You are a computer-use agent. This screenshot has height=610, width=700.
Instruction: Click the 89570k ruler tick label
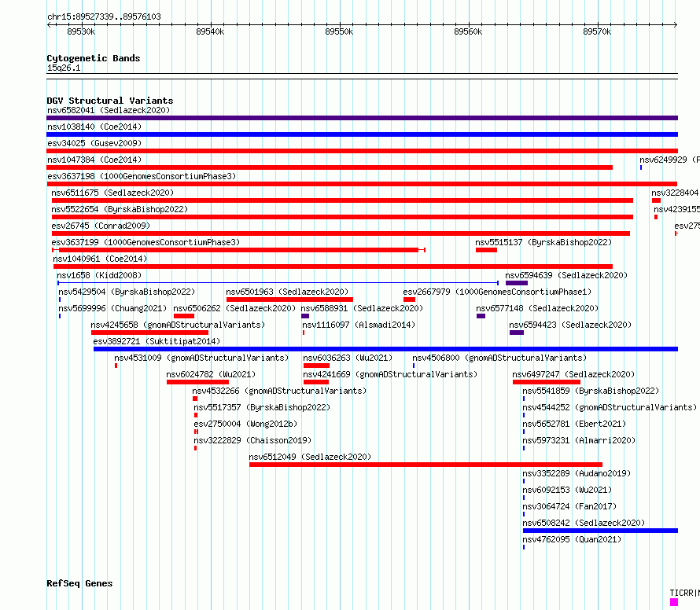click(x=597, y=31)
